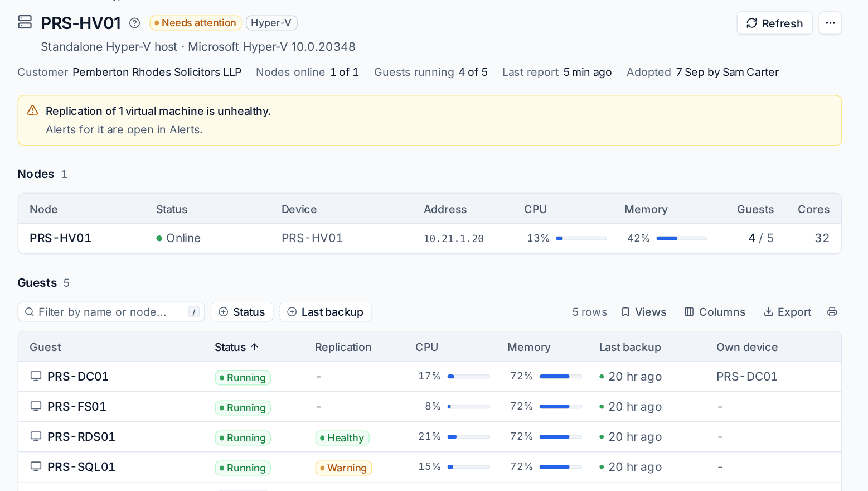Screen dimensions: 868x491
Task: Open the more options ellipsis menu
Action: tap(830, 23)
